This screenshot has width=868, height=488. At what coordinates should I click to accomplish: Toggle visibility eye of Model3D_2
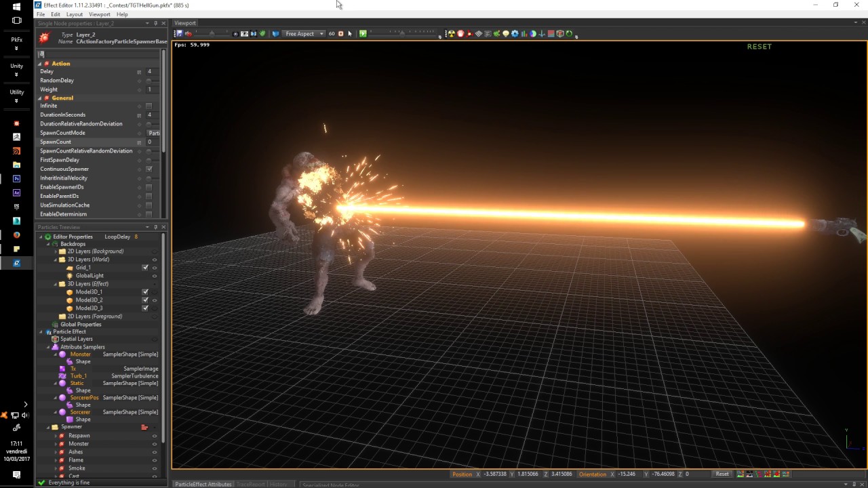155,300
